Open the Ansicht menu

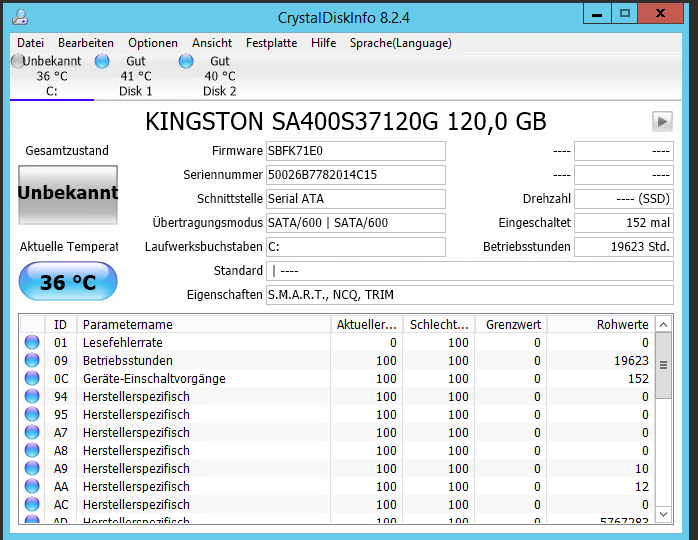212,43
